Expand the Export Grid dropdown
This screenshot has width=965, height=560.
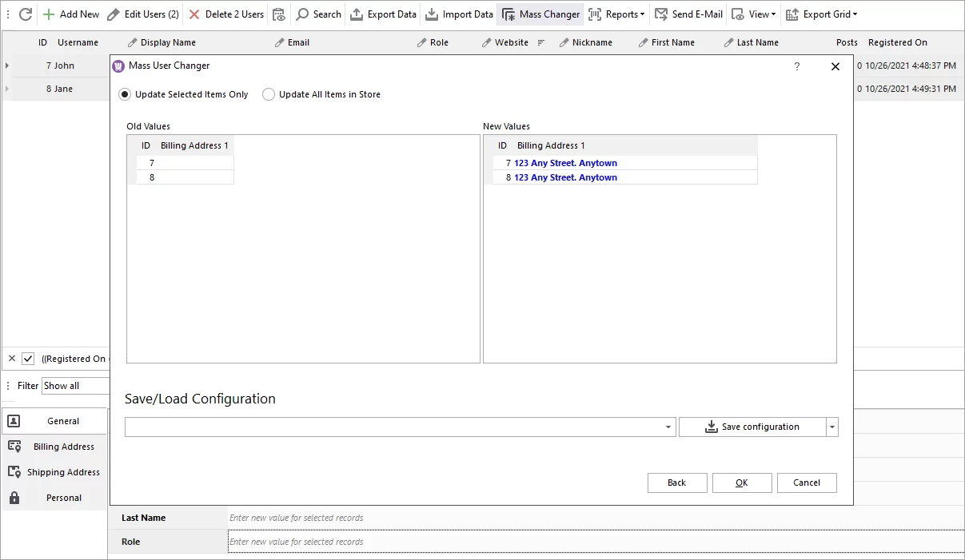click(x=821, y=14)
